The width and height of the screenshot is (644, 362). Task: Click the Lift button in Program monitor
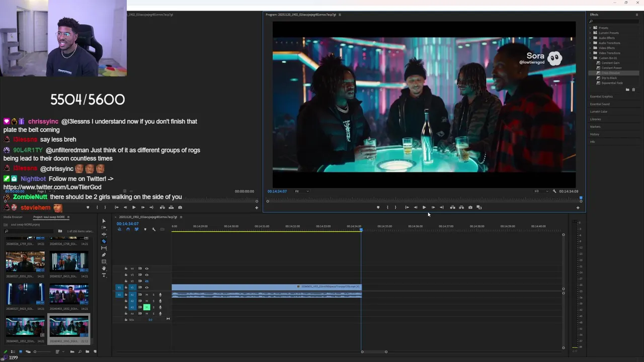coord(452,207)
